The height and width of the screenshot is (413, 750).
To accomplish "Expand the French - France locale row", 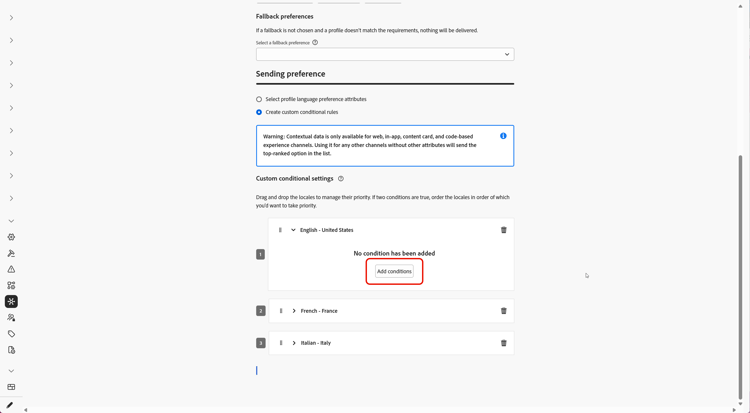I will tap(294, 311).
